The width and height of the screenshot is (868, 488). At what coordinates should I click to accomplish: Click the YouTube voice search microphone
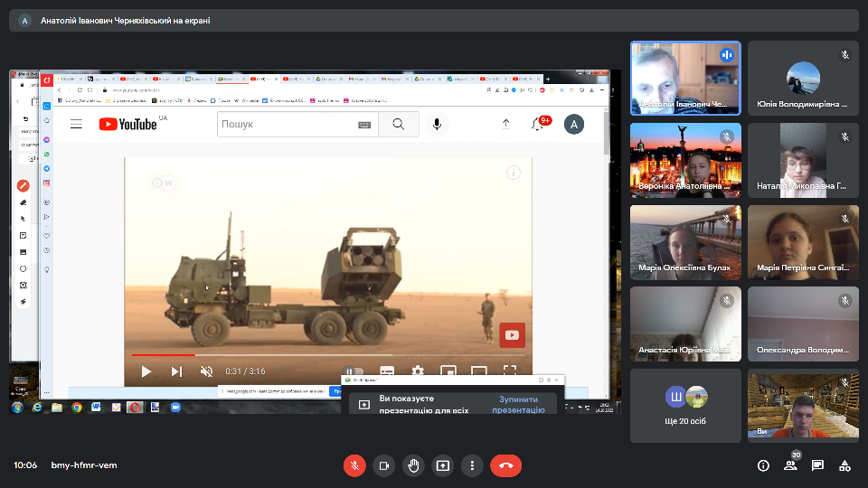tap(437, 124)
